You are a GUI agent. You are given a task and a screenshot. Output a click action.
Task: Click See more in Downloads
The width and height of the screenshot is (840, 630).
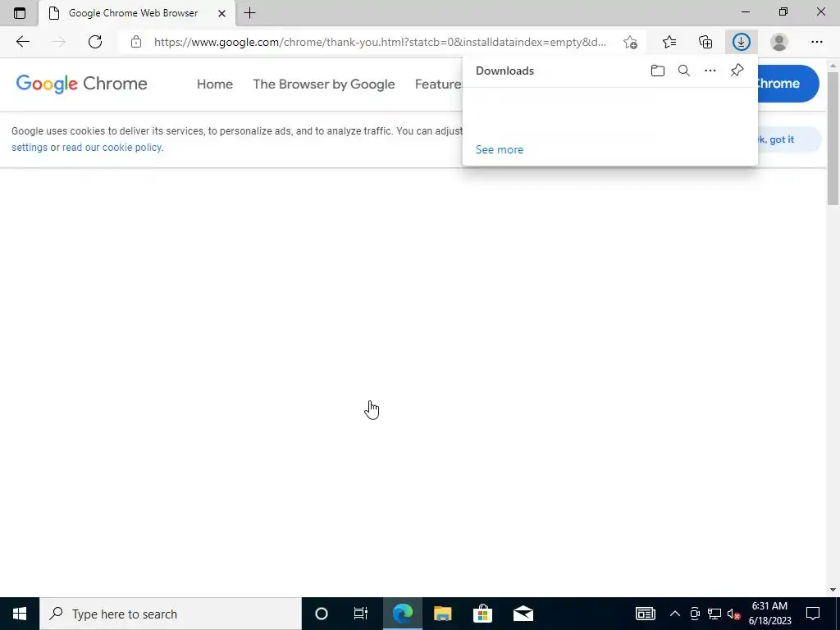[500, 149]
